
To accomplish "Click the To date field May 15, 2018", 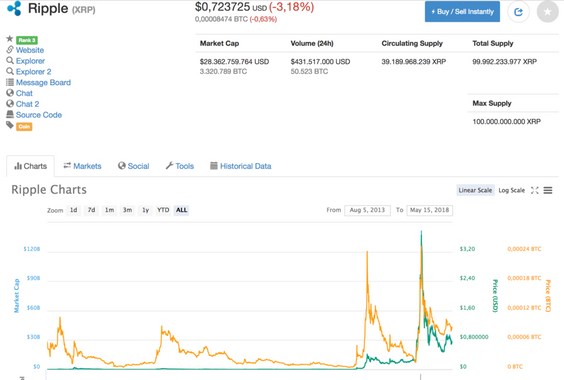I will coord(429,210).
